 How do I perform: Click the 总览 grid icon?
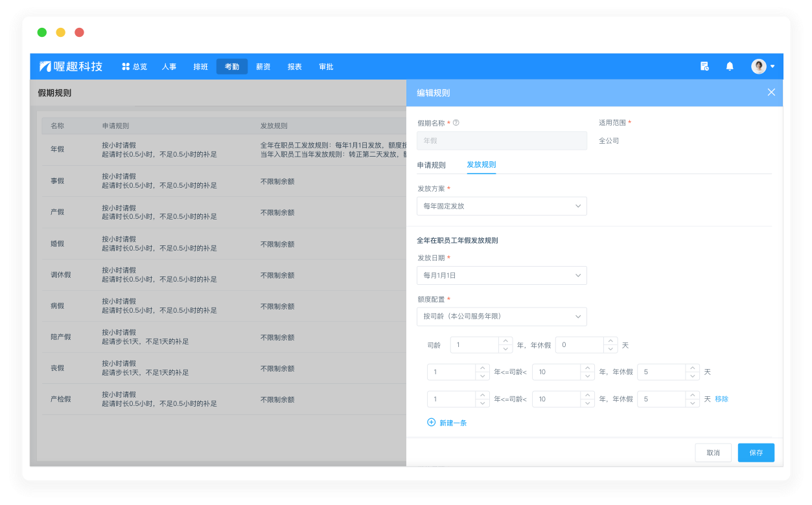pos(126,66)
